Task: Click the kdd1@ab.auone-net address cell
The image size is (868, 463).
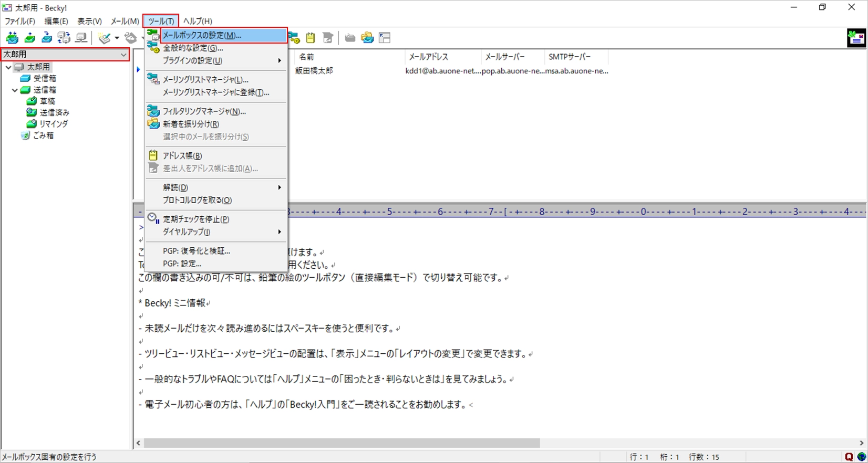Action: 443,71
